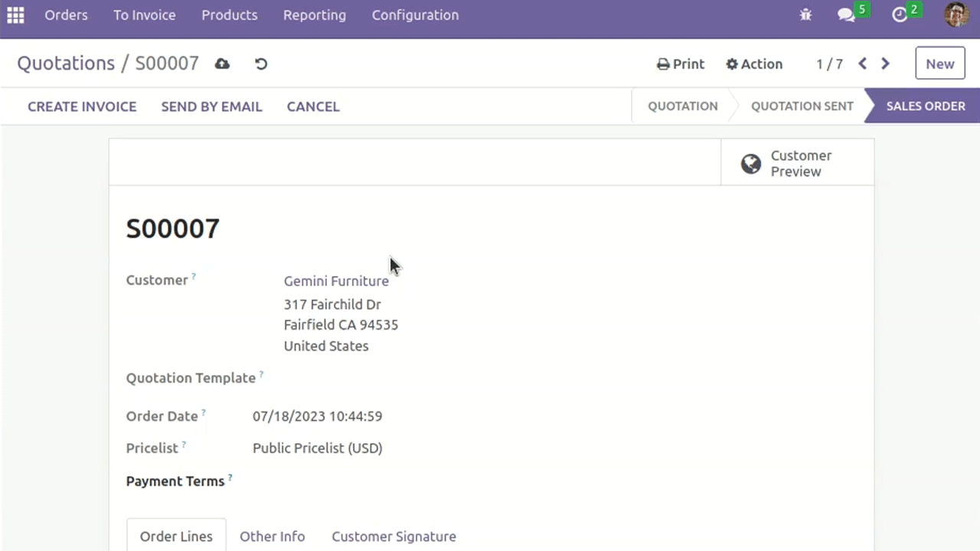Viewport: 980px width, 551px height.
Task: Switch to the Customer Signature tab
Action: 394,536
